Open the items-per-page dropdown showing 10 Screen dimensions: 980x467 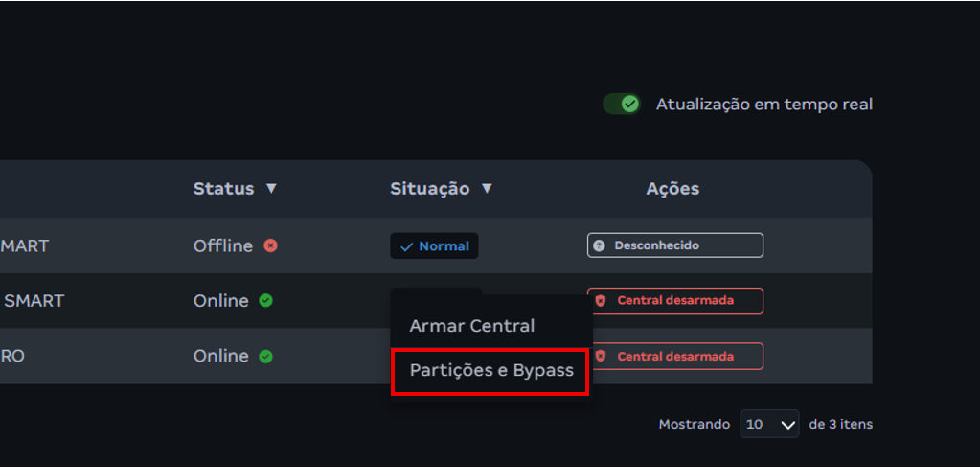[769, 424]
